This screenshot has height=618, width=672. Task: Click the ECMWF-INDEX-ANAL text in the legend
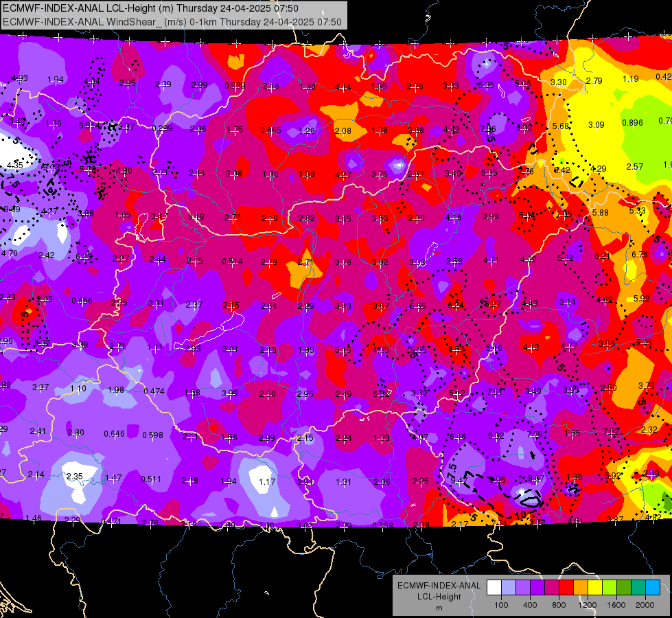439,586
